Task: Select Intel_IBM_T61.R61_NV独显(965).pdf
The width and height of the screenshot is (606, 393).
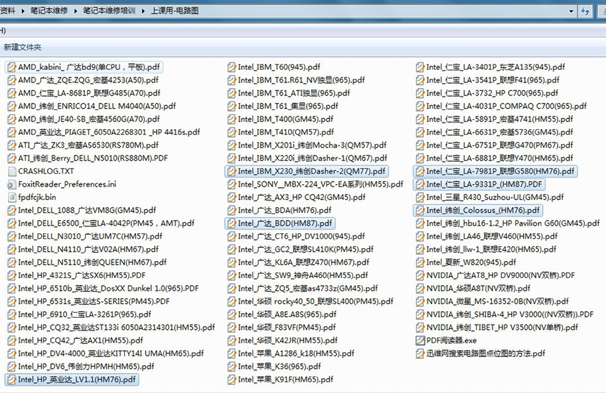Action: pyautogui.click(x=301, y=80)
